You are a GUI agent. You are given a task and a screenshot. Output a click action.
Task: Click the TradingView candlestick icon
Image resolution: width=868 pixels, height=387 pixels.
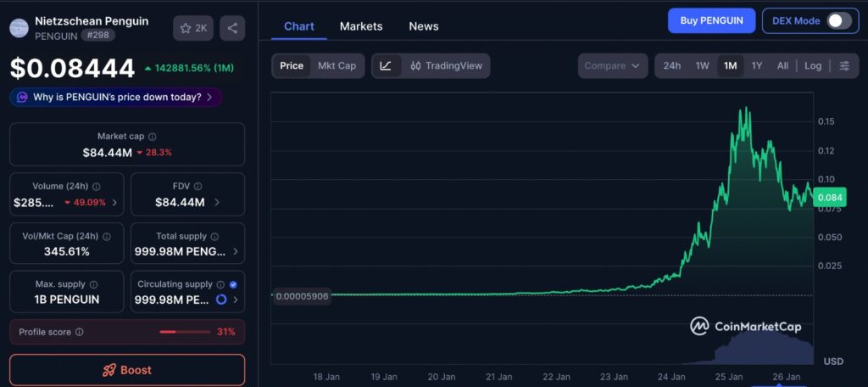pyautogui.click(x=415, y=66)
